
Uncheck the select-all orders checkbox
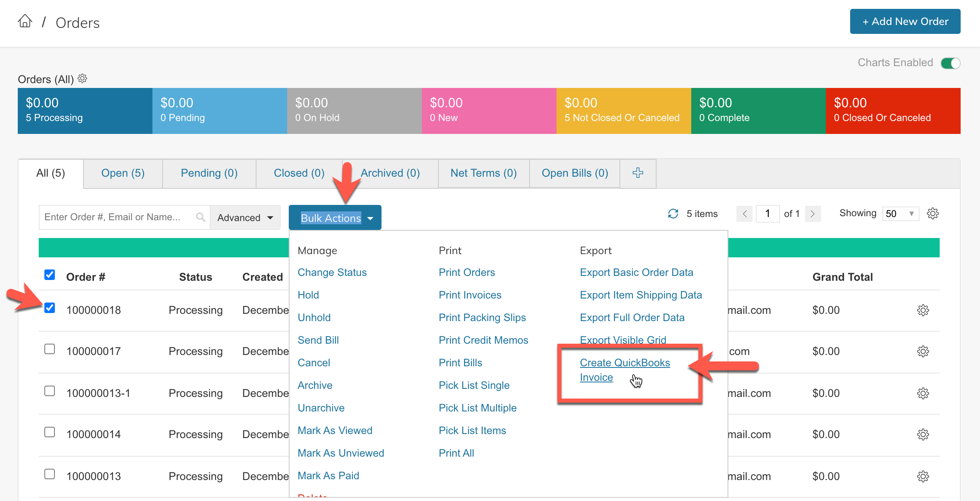pyautogui.click(x=50, y=275)
